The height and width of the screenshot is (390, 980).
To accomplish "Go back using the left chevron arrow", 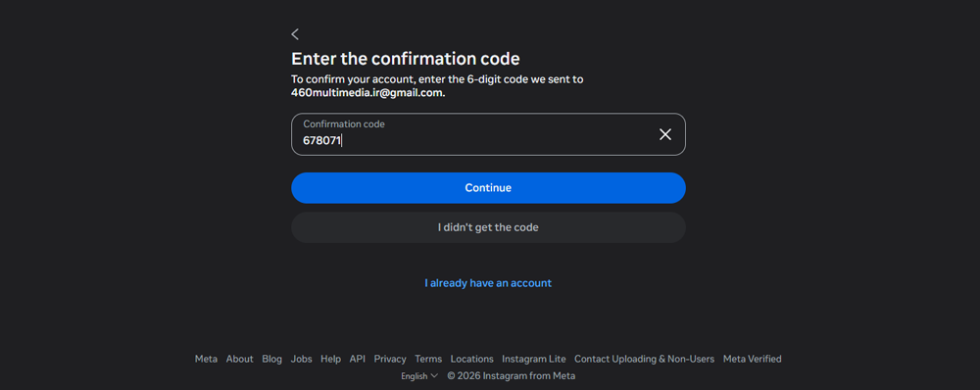I will pos(295,34).
